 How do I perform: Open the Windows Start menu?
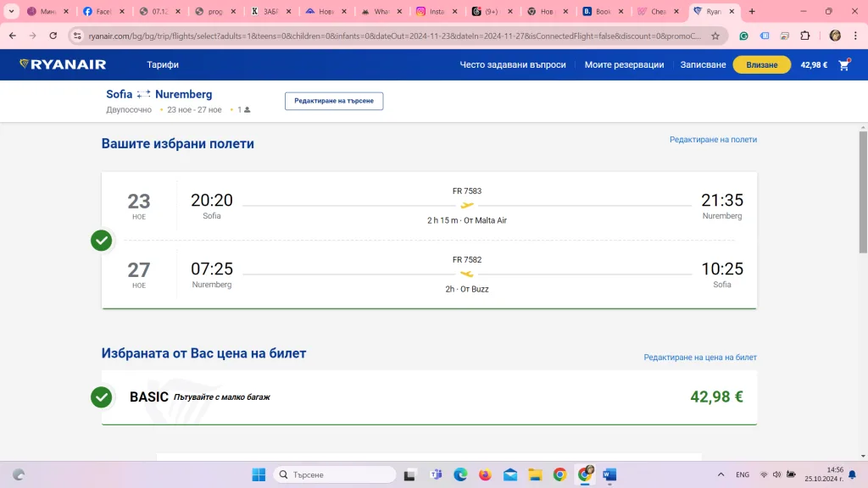[x=259, y=474]
